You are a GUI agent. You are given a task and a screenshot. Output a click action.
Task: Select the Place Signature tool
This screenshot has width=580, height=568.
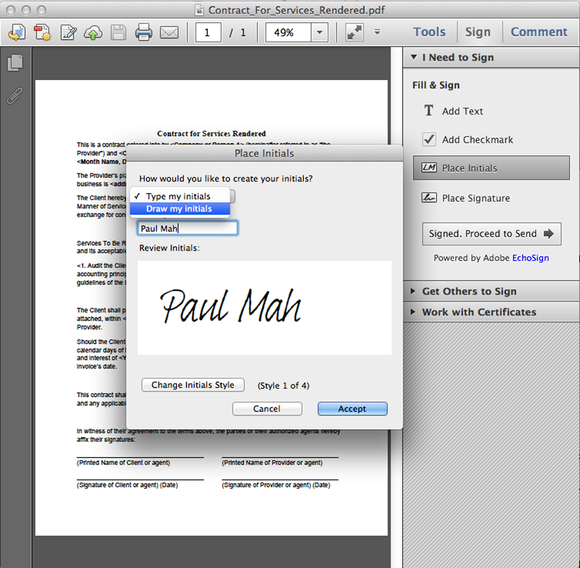(x=465, y=198)
